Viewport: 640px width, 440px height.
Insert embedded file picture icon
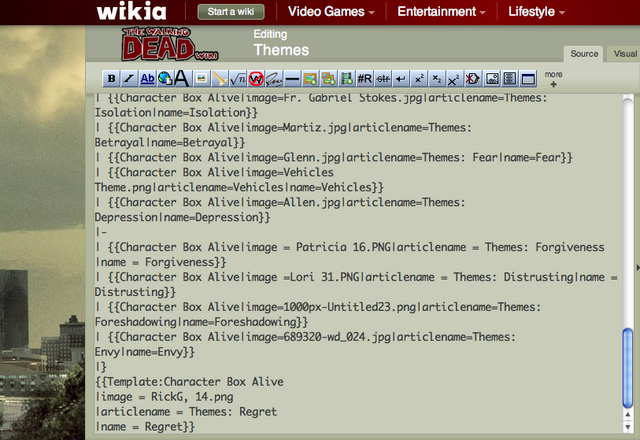(201, 78)
